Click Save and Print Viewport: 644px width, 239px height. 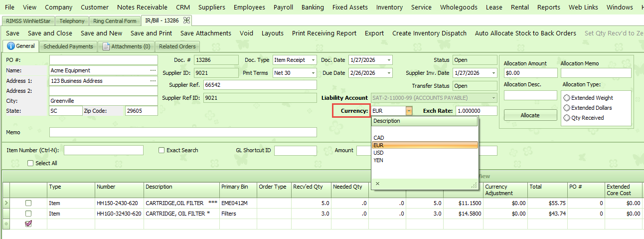(x=152, y=33)
